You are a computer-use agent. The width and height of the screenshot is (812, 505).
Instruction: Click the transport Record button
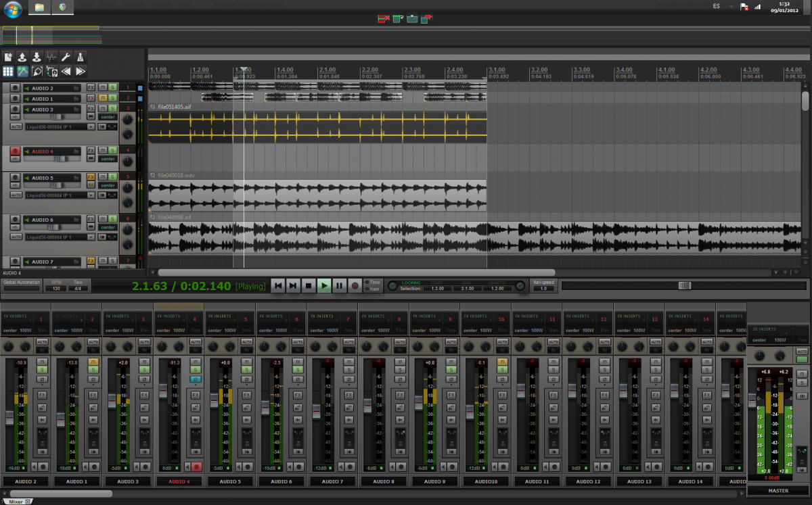click(x=355, y=286)
